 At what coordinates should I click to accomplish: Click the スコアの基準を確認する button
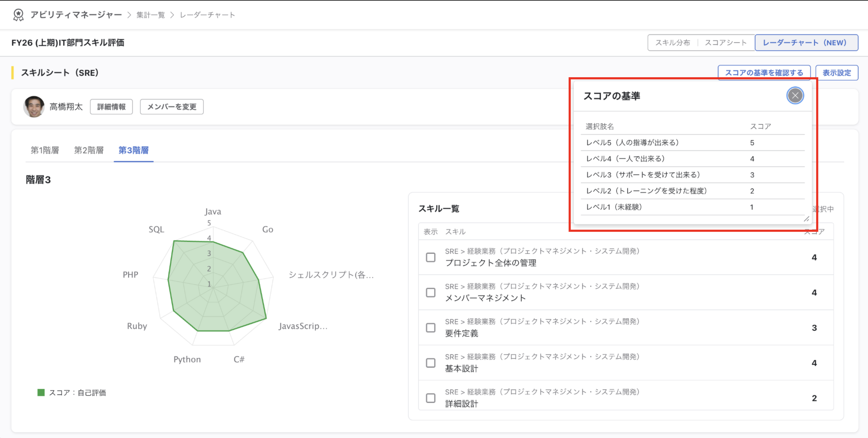click(x=764, y=73)
